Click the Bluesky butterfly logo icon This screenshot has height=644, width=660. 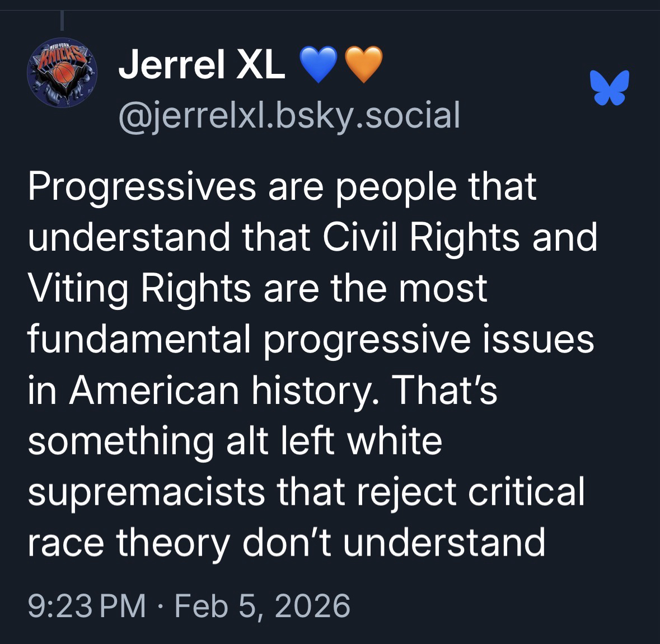[609, 87]
